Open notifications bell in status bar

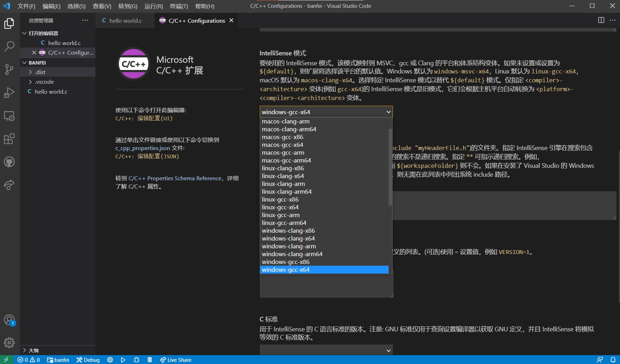click(613, 360)
